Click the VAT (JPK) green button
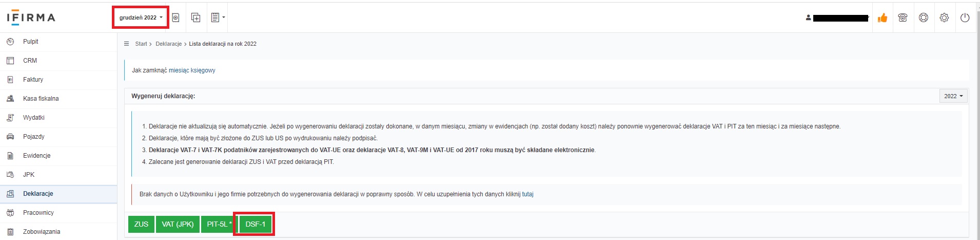The image size is (980, 240). (x=178, y=224)
